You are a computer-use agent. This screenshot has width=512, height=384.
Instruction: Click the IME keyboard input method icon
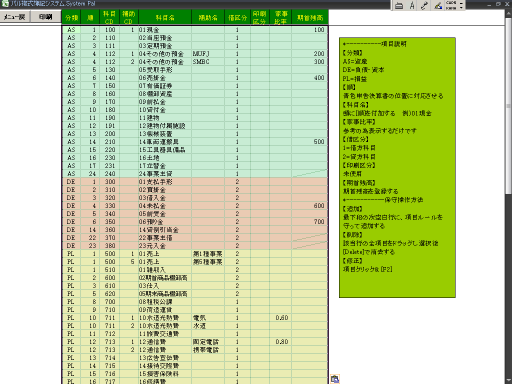(399, 5)
